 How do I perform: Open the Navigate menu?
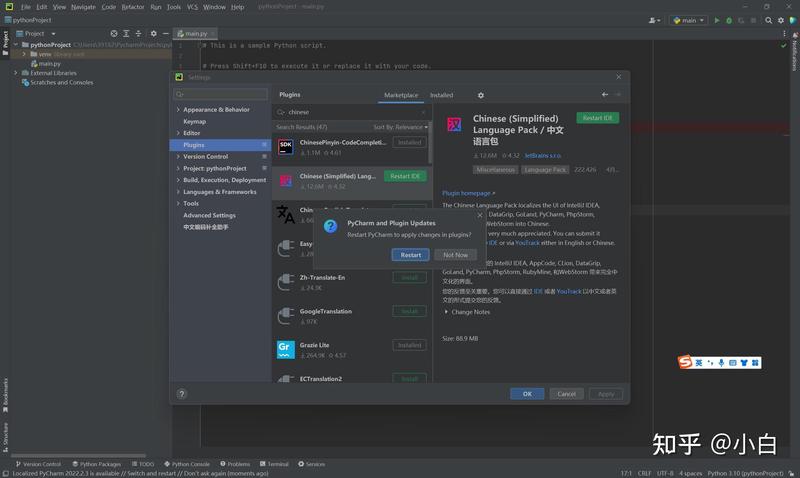(83, 7)
